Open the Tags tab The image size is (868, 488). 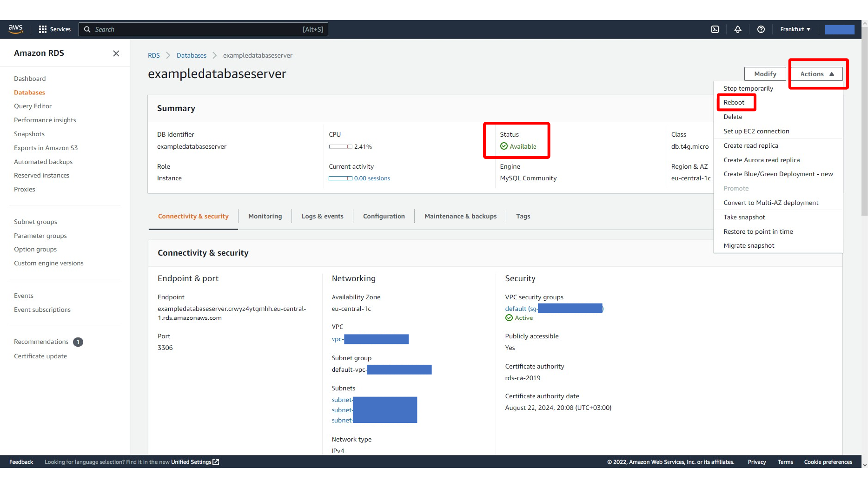pos(523,216)
